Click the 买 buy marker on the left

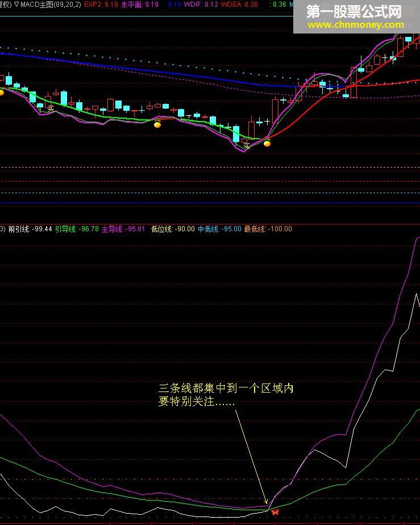click(x=51, y=109)
